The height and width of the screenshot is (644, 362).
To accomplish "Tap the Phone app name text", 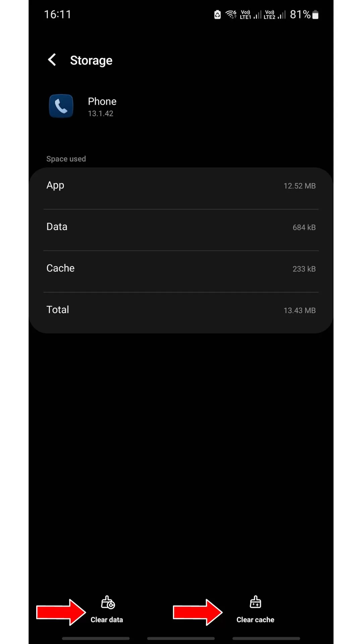I will tap(102, 101).
